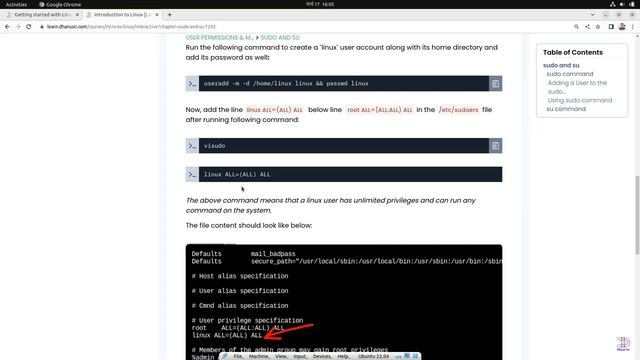Viewport: 640px width, 360px height.
Task: Minimize the VM via VirtualBox mini toolbar
Action: [x=398, y=356]
